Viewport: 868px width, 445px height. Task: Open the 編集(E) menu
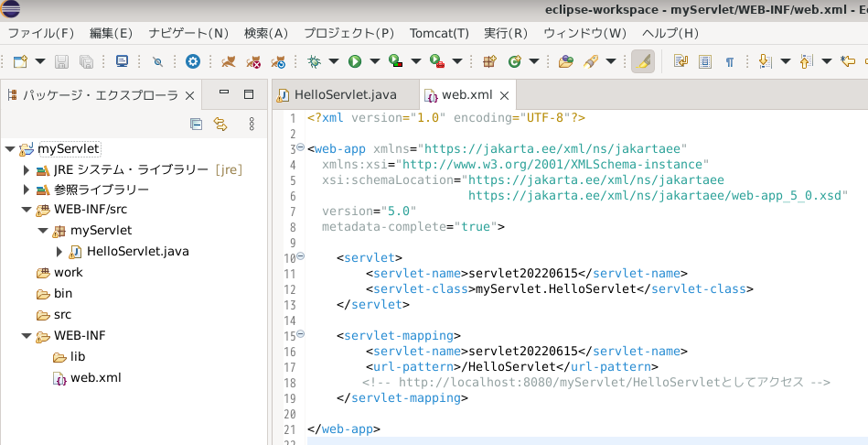(x=112, y=33)
